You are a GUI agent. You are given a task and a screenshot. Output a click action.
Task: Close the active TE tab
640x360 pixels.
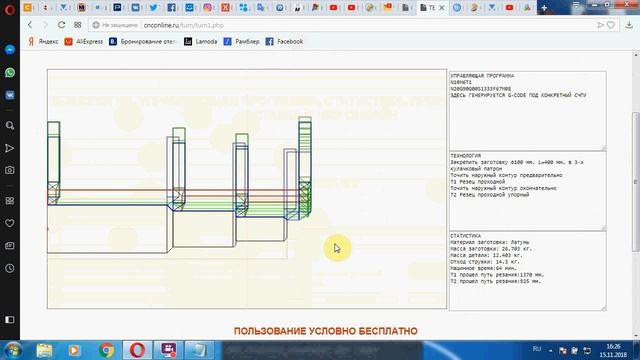point(442,8)
